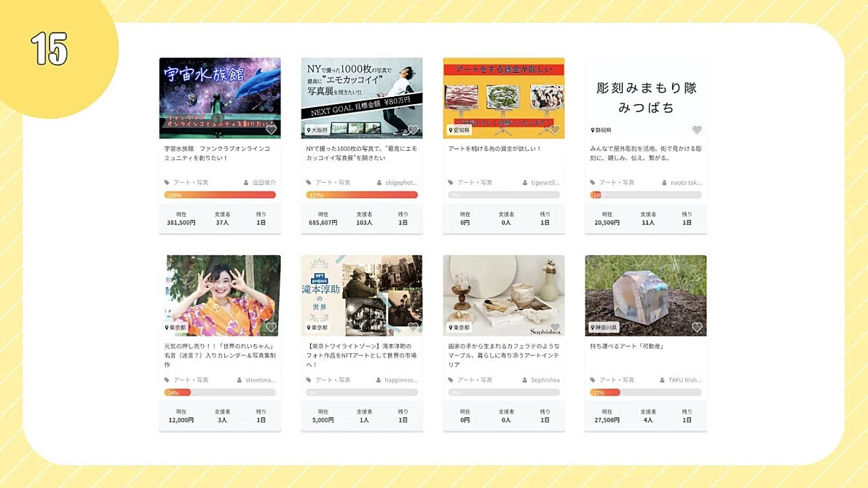This screenshot has width=868, height=488.
Task: Favorite the 世界のれいちゃん project heart icon
Action: pyautogui.click(x=271, y=327)
